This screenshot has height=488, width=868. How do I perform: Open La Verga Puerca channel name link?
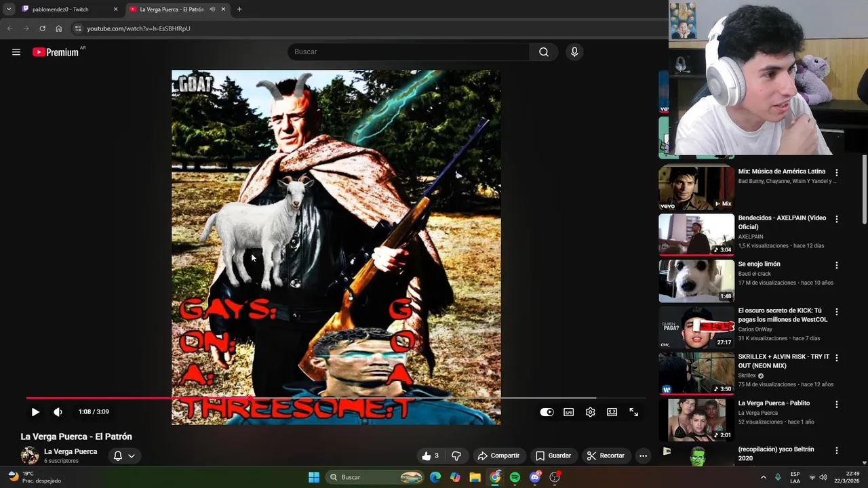[71, 451]
